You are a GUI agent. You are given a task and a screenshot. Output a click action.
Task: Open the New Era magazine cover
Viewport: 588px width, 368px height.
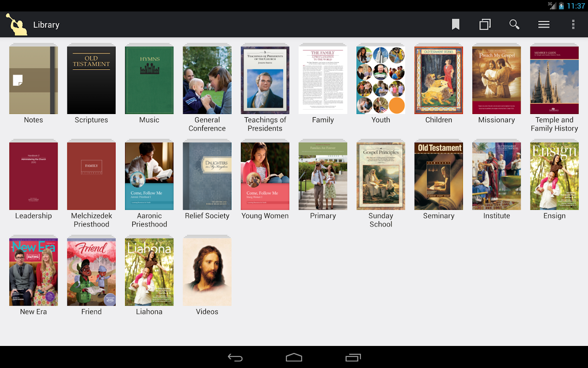tap(33, 272)
